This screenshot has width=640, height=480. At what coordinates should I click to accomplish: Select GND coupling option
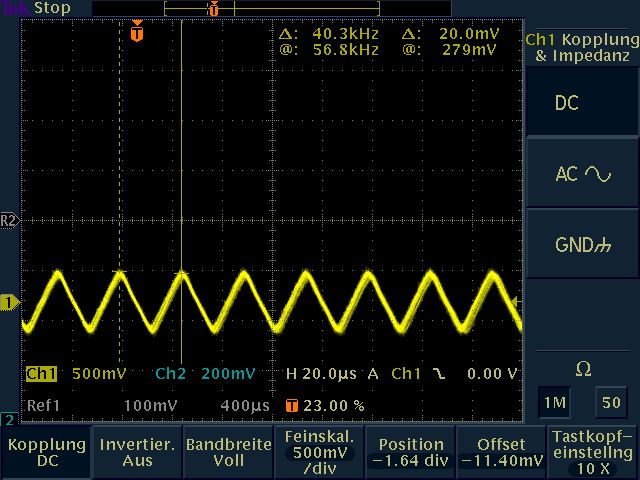pos(582,245)
